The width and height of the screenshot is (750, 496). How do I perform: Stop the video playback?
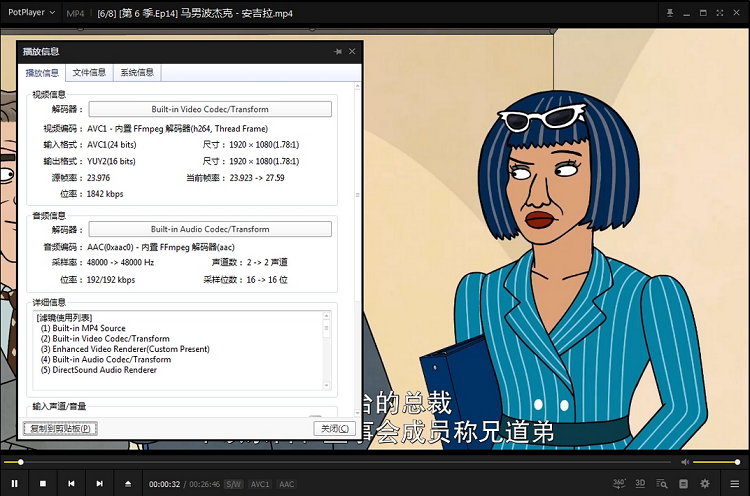pyautogui.click(x=43, y=483)
